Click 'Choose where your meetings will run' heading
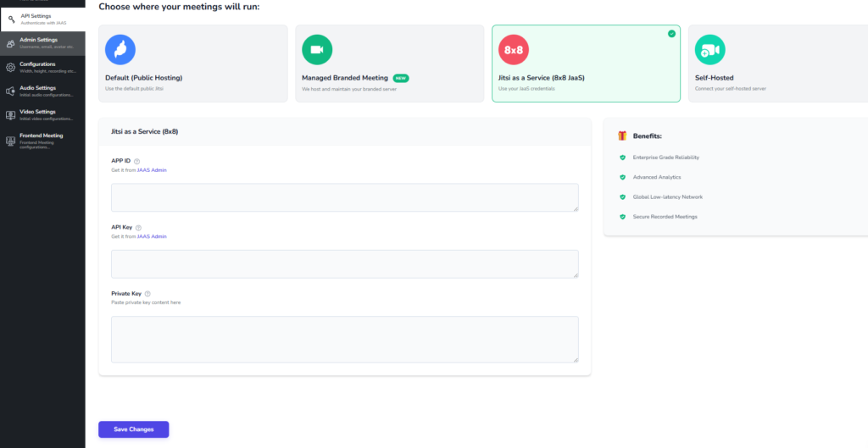The image size is (868, 448). point(179,7)
